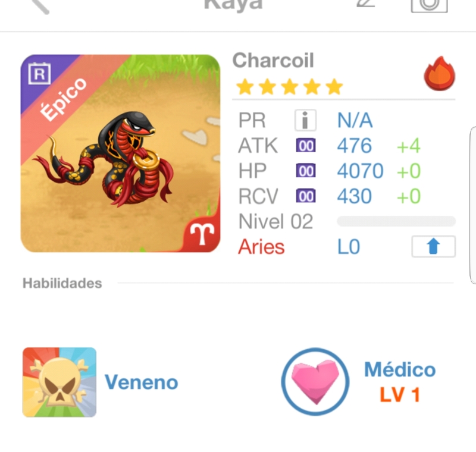Tap the RCV 00 purple badge
This screenshot has height=452, width=476.
tap(306, 196)
